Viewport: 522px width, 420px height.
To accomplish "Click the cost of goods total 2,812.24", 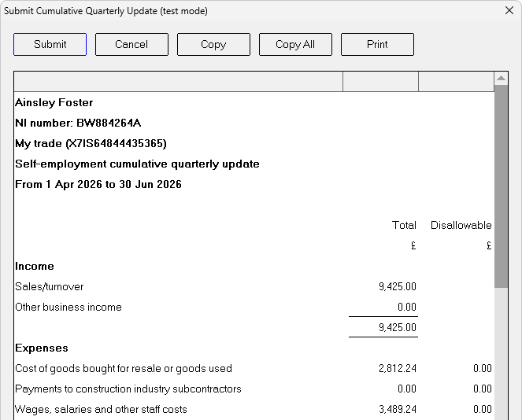I will (398, 368).
